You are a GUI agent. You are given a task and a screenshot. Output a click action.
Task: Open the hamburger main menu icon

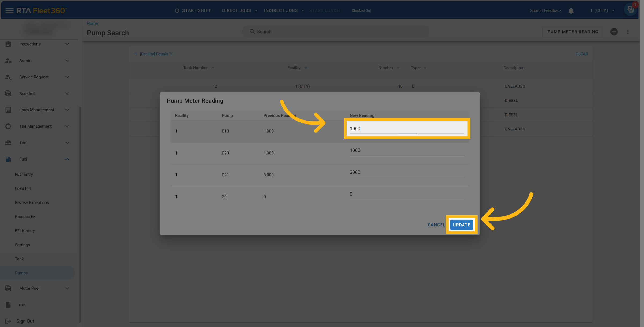click(9, 10)
